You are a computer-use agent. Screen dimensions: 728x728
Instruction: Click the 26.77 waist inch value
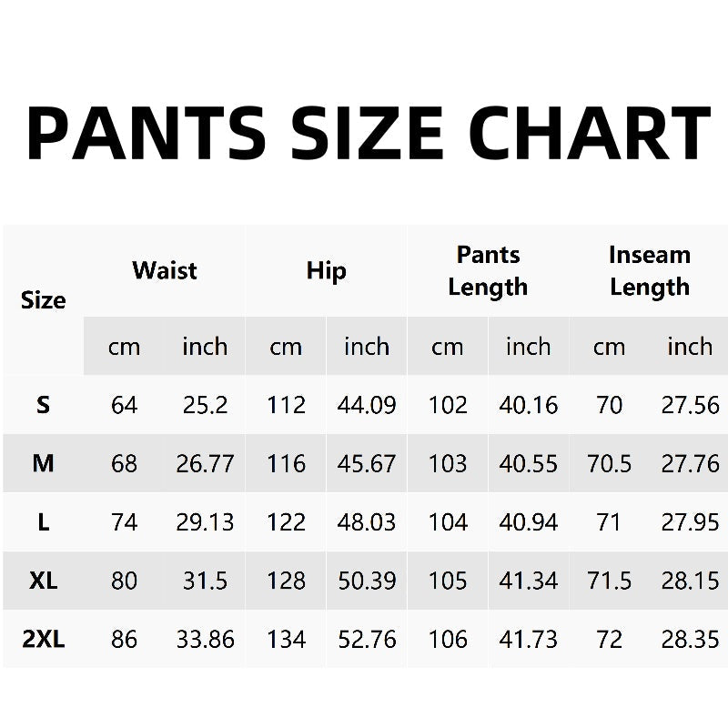coord(205,463)
